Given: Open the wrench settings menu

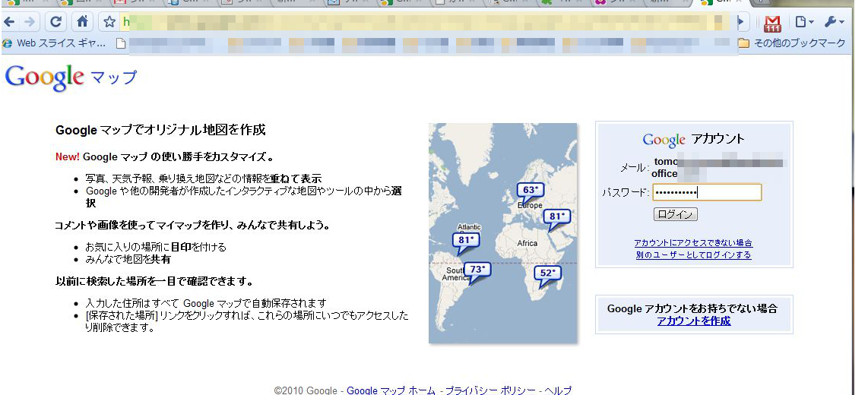Looking at the screenshot, I should pos(835,22).
